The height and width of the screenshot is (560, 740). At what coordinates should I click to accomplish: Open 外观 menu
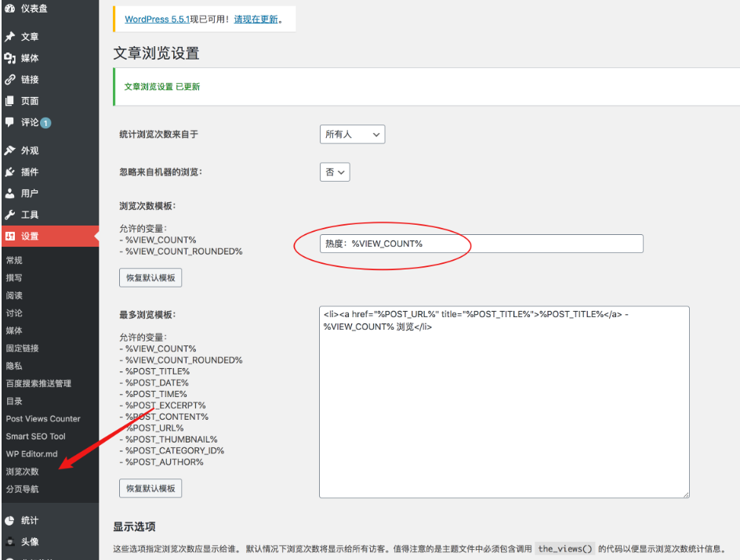[x=30, y=150]
